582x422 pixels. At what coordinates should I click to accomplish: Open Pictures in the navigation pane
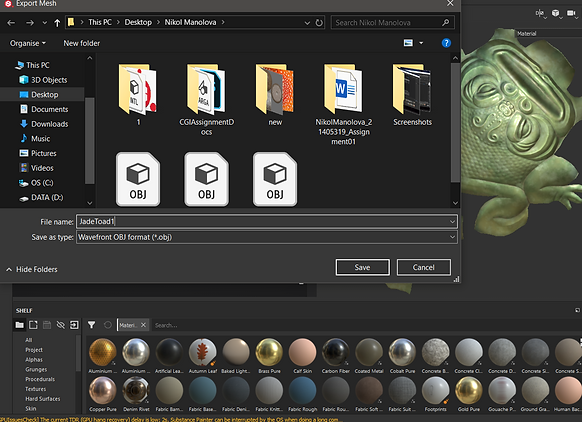38,153
